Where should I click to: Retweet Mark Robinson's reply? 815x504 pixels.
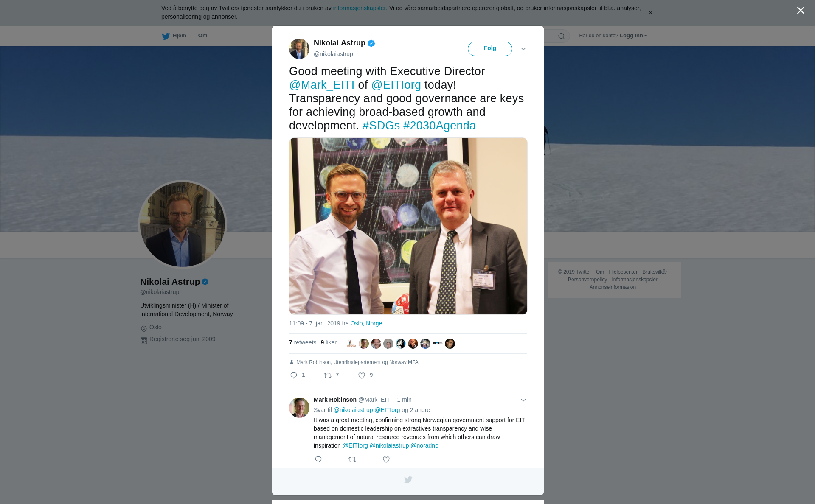[352, 459]
